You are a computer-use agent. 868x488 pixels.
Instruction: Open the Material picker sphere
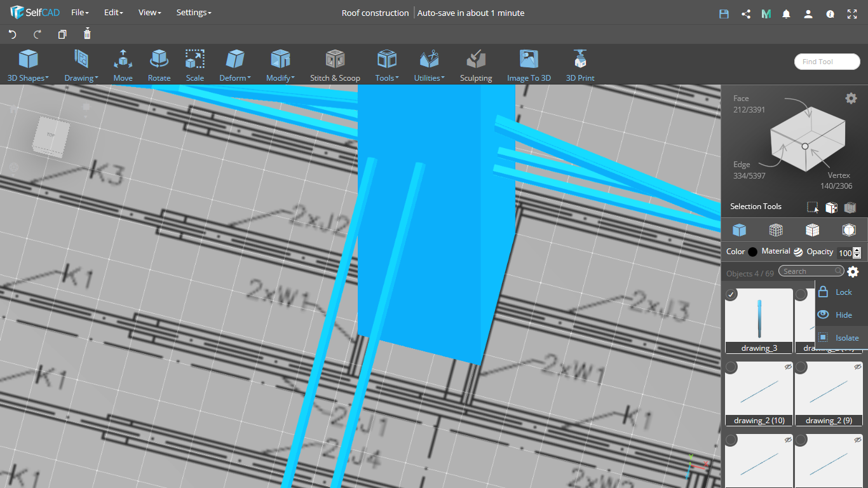798,252
